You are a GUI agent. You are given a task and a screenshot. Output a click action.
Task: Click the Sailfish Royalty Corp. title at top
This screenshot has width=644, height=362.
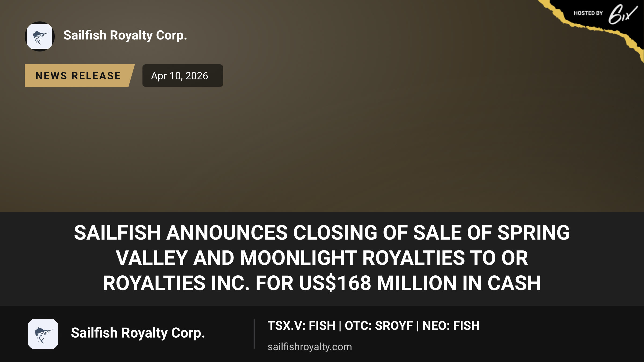[125, 35]
